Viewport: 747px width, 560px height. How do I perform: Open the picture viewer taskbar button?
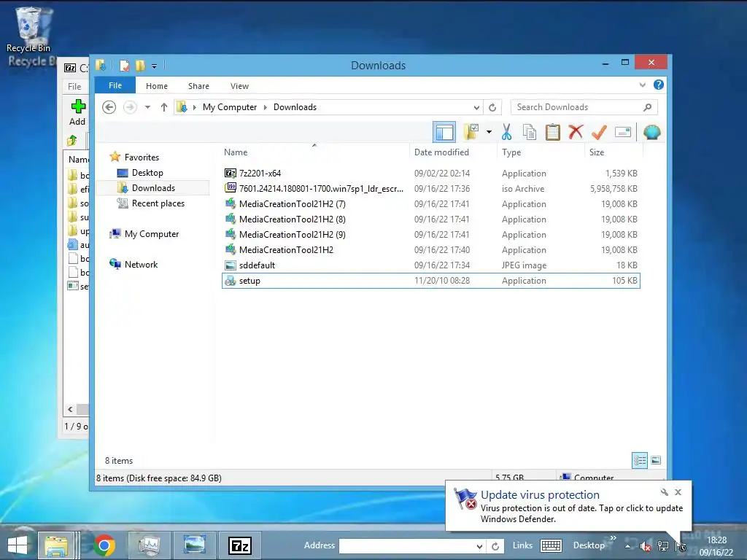click(194, 545)
